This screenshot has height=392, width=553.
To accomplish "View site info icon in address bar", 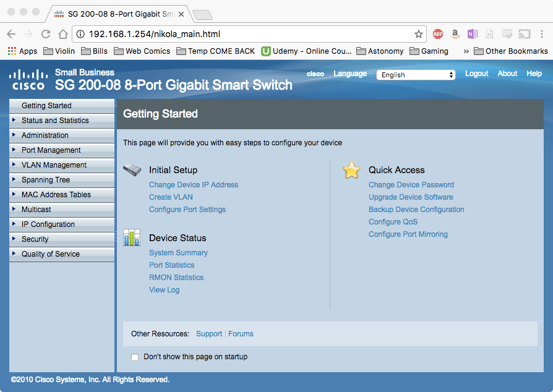I will pyautogui.click(x=81, y=34).
